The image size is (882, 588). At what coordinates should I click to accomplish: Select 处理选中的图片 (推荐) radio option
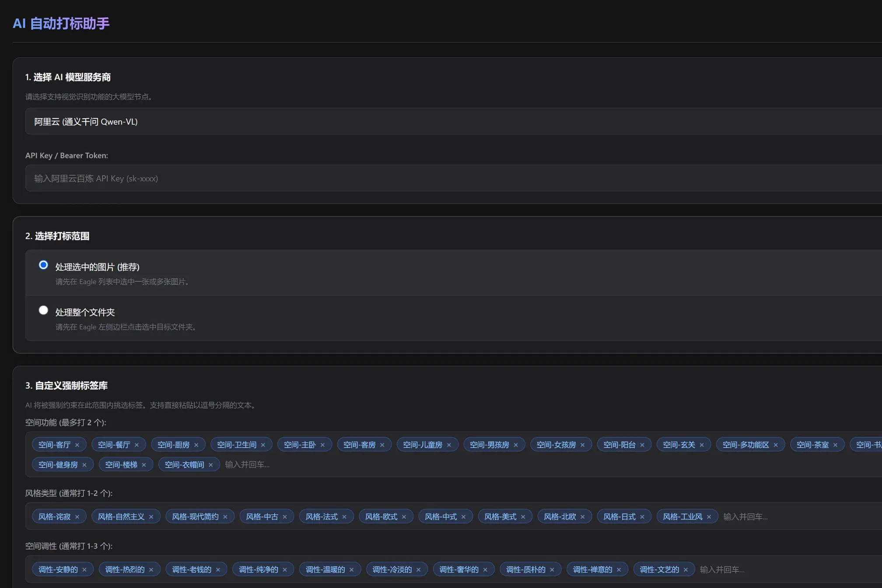43,265
